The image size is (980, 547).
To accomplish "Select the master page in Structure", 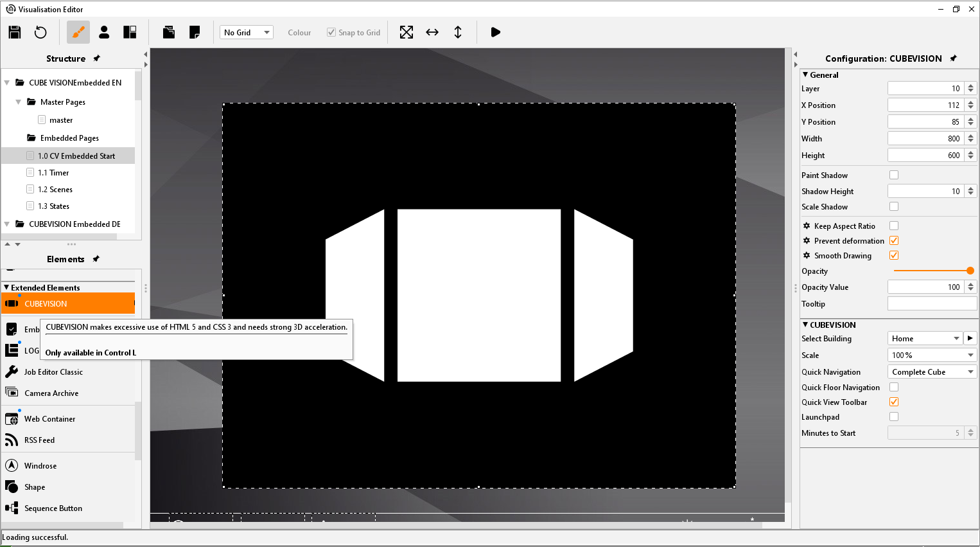I will point(61,120).
